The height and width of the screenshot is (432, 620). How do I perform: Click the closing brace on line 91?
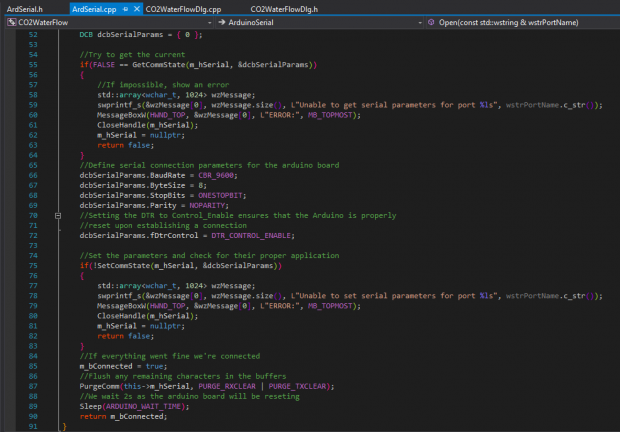pos(64,426)
